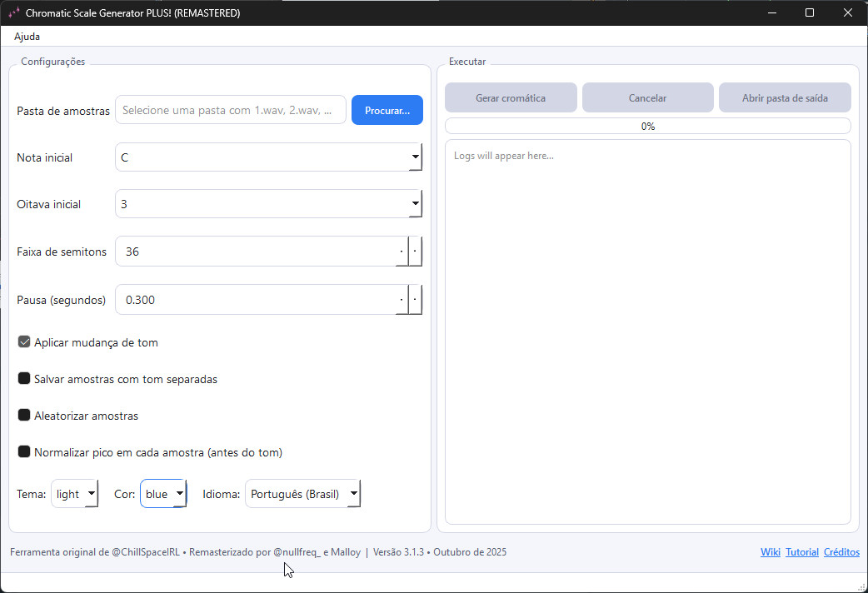Click the app icon in title bar

point(14,13)
